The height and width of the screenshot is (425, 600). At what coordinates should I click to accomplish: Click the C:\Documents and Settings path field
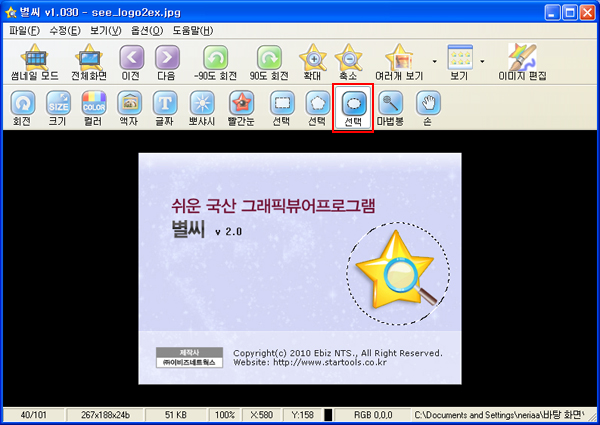click(499, 415)
